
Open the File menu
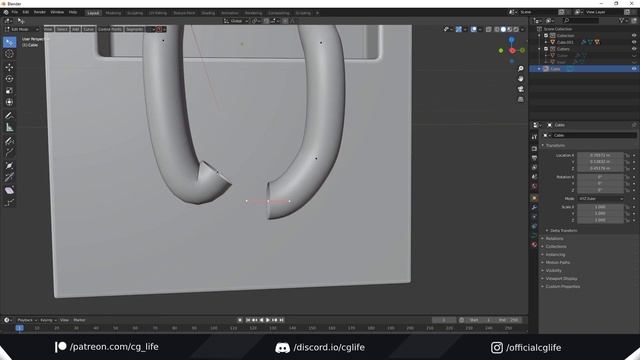pyautogui.click(x=15, y=12)
